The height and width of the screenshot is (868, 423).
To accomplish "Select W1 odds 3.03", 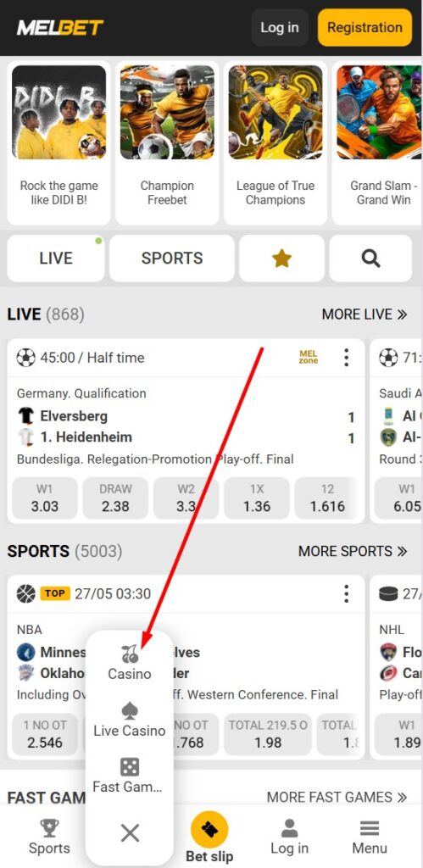I will 45,498.
